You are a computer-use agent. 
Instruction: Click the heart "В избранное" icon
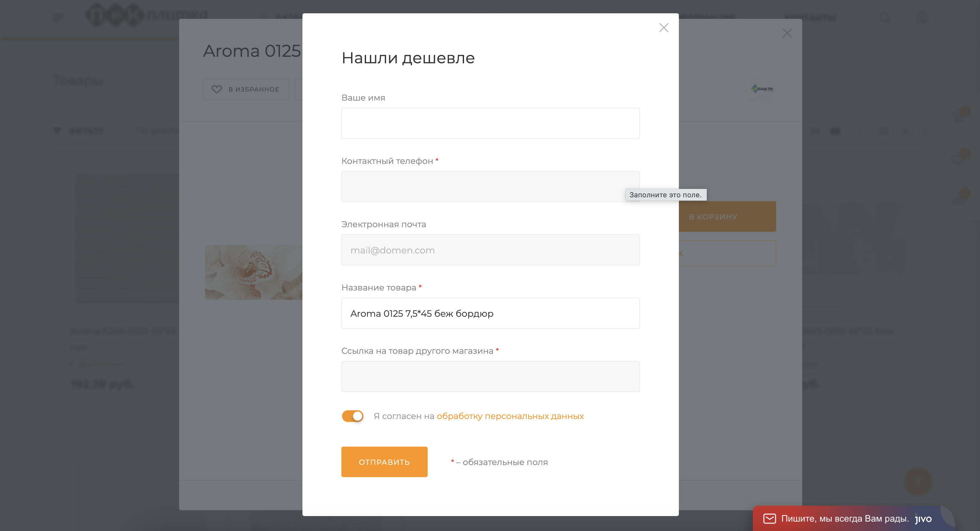216,89
